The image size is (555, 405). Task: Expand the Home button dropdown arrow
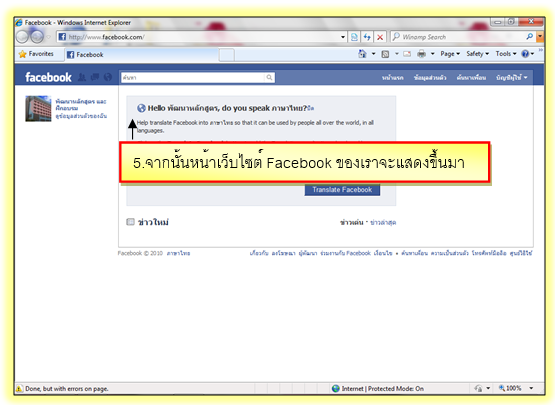click(x=373, y=54)
